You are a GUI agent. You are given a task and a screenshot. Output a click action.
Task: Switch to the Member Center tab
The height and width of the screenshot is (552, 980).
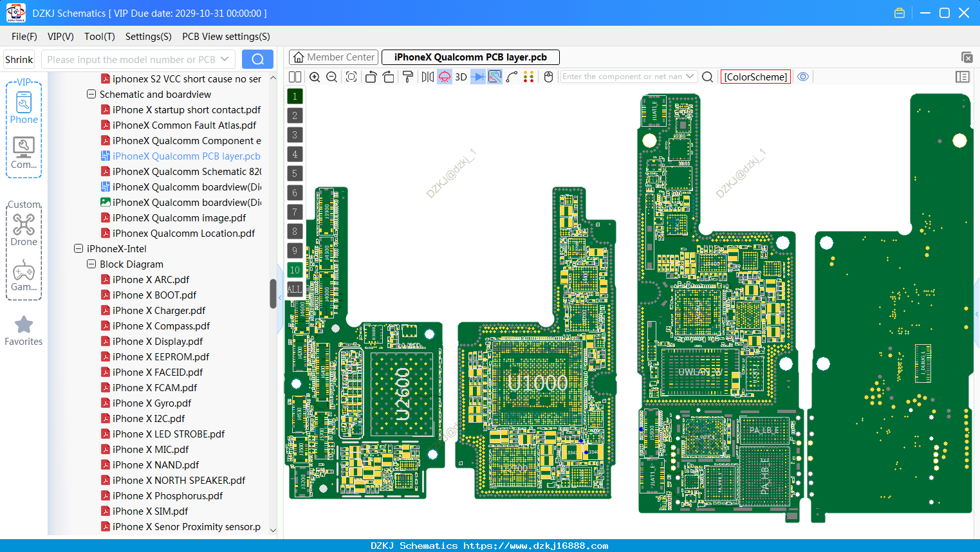pos(334,57)
